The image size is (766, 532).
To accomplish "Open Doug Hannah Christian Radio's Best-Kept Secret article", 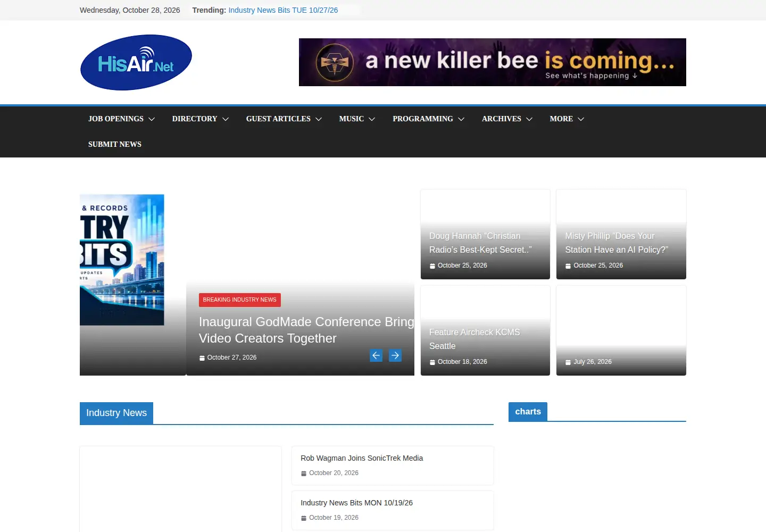I will click(x=480, y=243).
